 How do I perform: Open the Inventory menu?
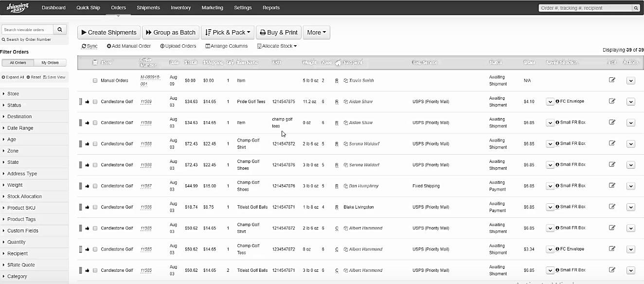click(x=180, y=8)
